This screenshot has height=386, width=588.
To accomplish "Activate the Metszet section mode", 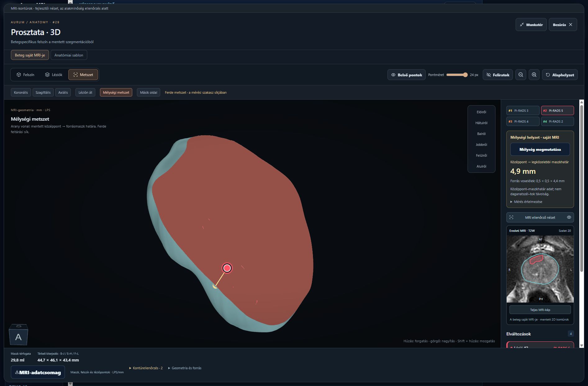I will coord(83,75).
